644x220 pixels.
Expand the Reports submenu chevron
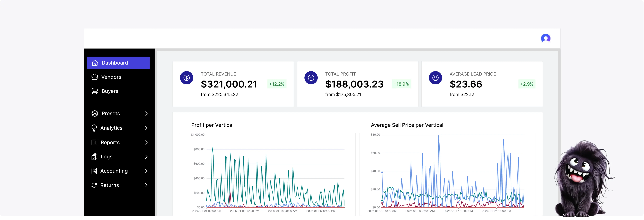146,142
